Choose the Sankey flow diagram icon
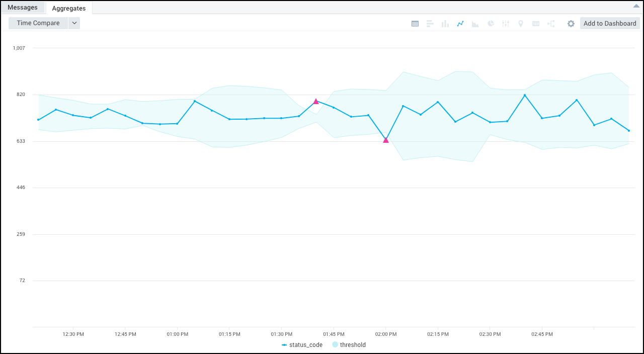644x354 pixels. click(x=551, y=24)
